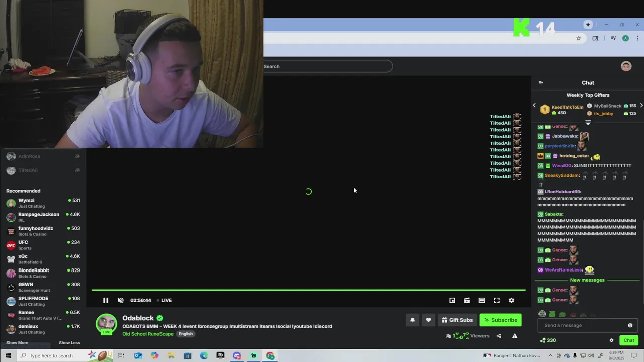Follow Odablock with the heart button

[x=428, y=320]
